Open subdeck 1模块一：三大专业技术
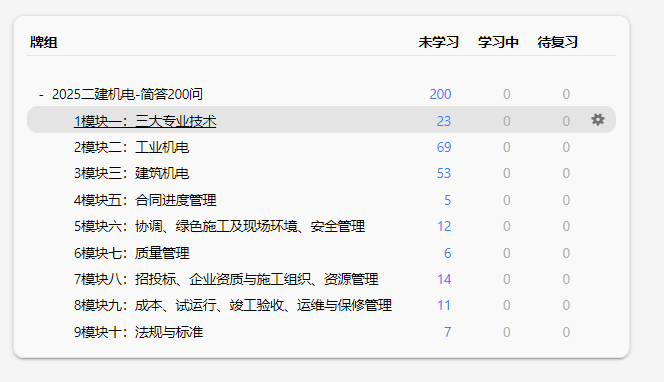The height and width of the screenshot is (382, 664). coord(145,121)
